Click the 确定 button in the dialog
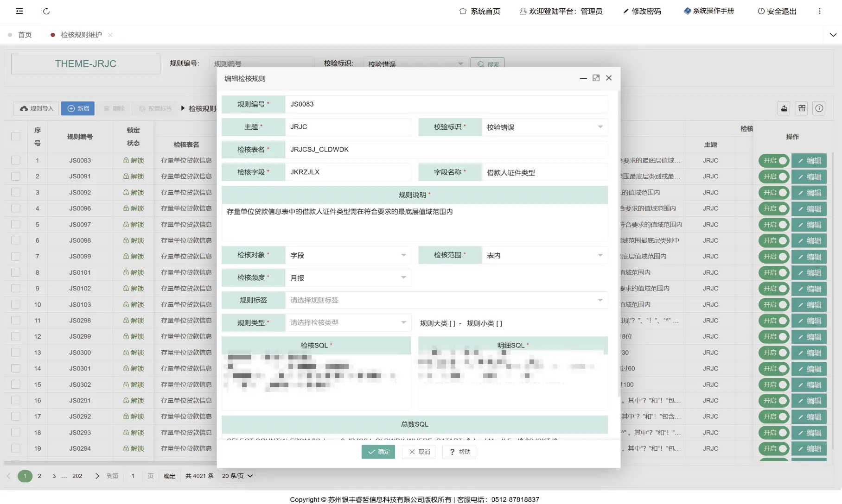This screenshot has width=842, height=504. coord(378,452)
